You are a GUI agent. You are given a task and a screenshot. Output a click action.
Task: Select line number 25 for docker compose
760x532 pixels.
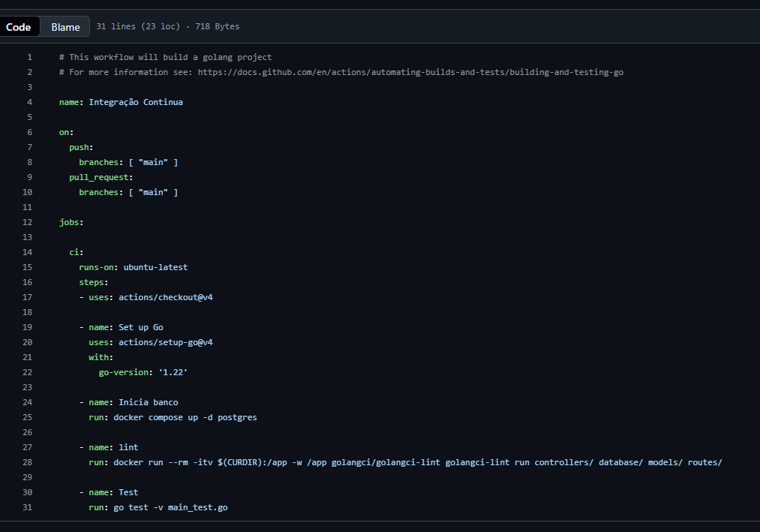point(28,417)
